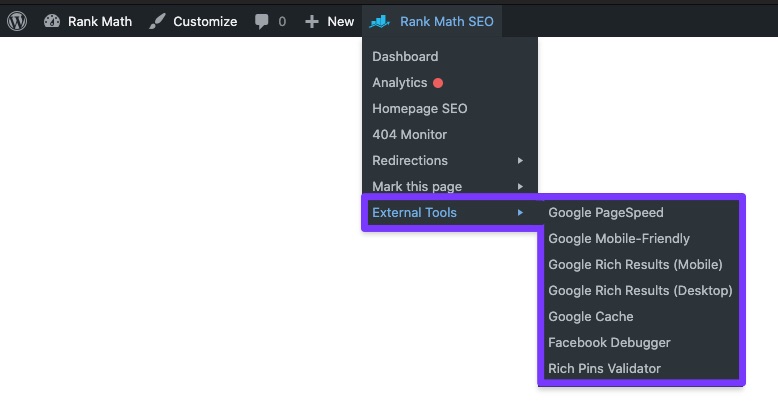The image size is (778, 403).
Task: Launch the Google Mobile-Friendly test
Action: 618,239
